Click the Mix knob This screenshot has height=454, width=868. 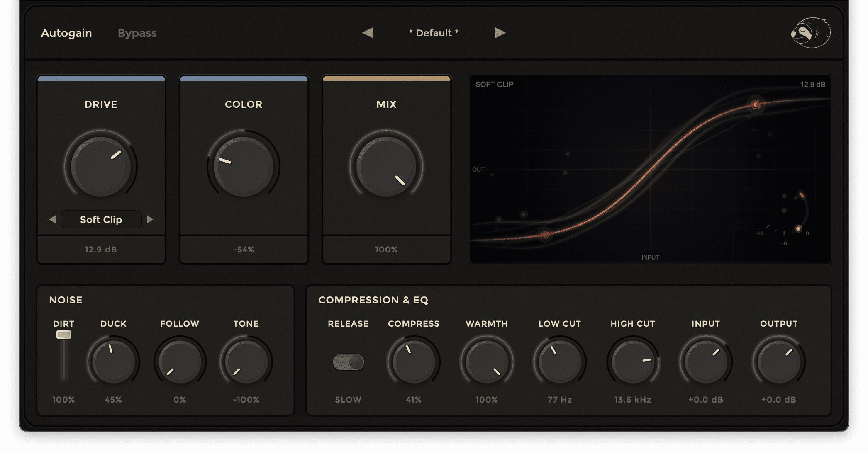386,166
